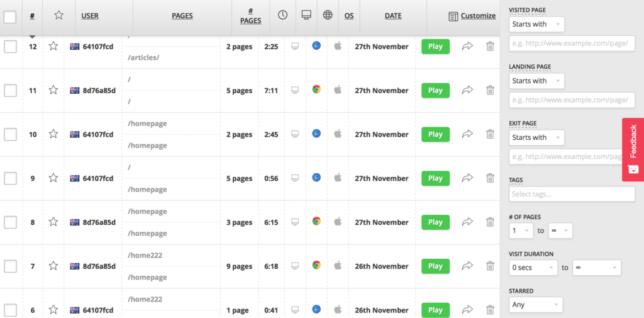Screen dimensions: 644x318
Task: Check the box for recording 9
Action: pyautogui.click(x=10, y=179)
